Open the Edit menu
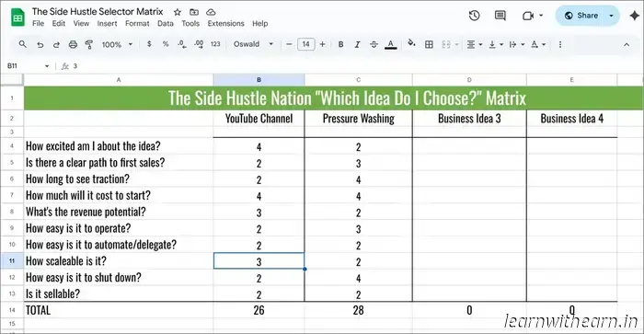644x334 pixels. (x=59, y=23)
